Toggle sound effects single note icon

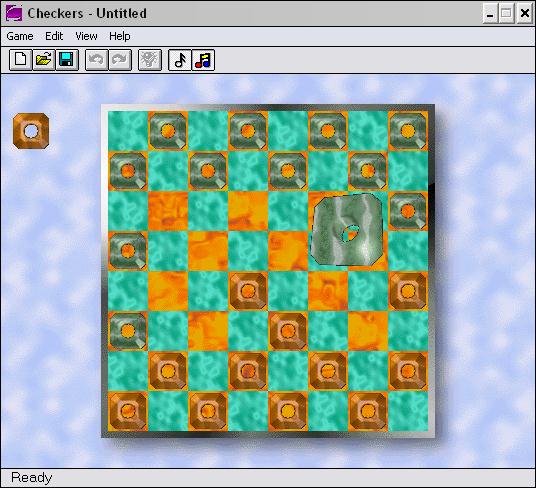(180, 60)
